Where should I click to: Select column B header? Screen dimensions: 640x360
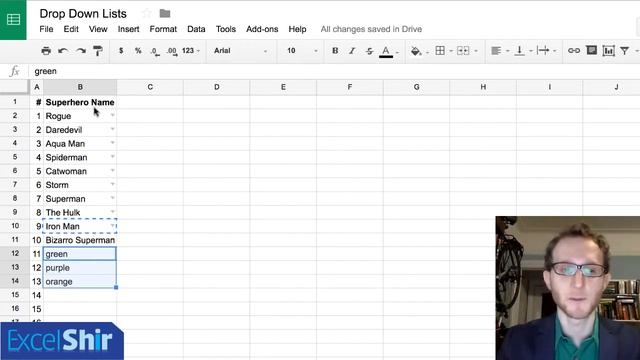[x=80, y=87]
